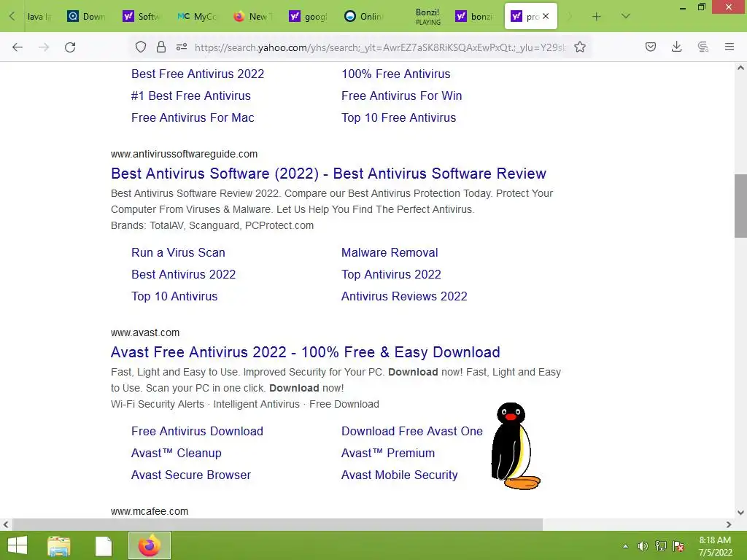Open Avast Secure Browser link
Viewport: 747px width, 560px height.
(191, 475)
